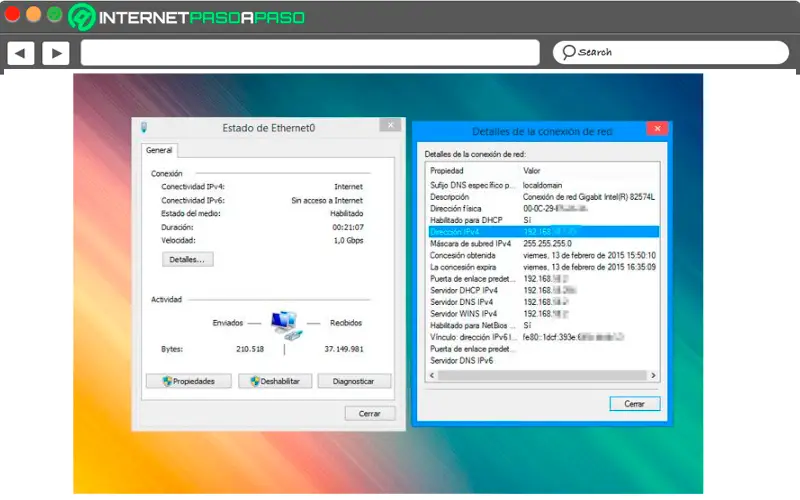
Task: Click the 1,0 Gbps speed value
Action: [x=348, y=240]
